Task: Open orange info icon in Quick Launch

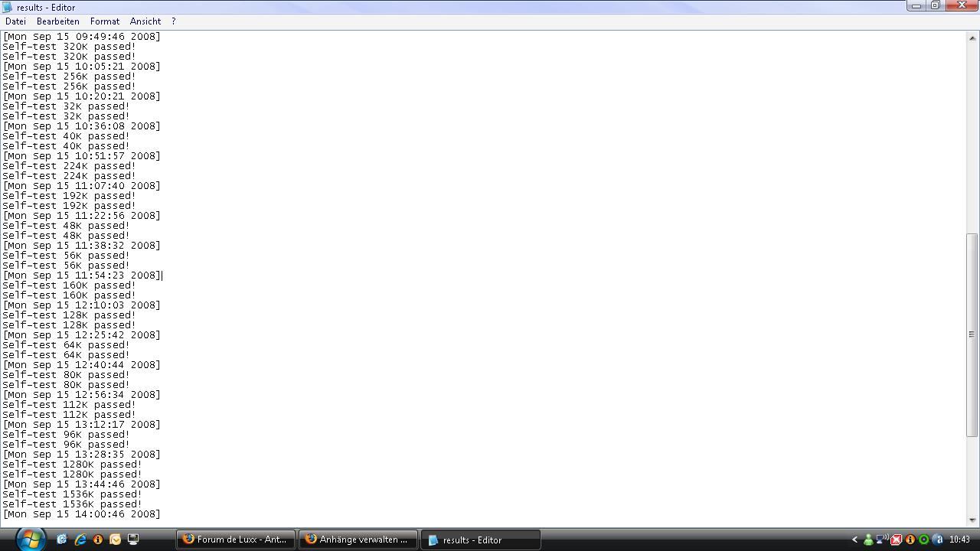Action: [98, 540]
